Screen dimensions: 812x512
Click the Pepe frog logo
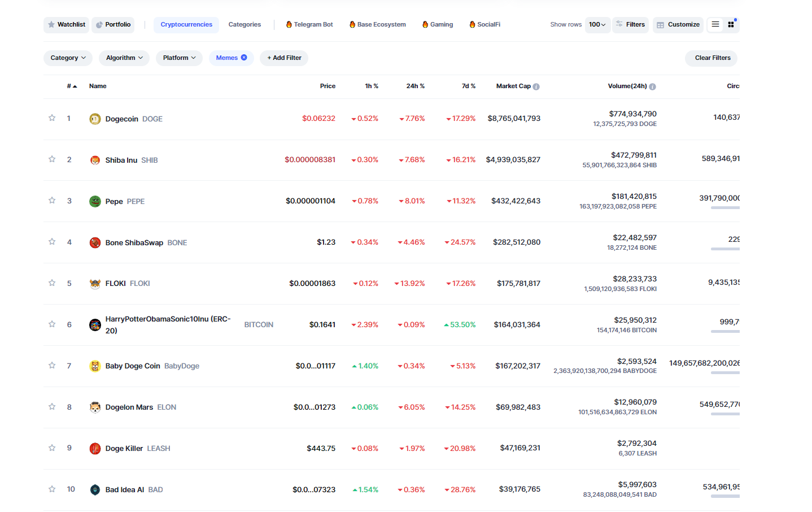click(95, 201)
